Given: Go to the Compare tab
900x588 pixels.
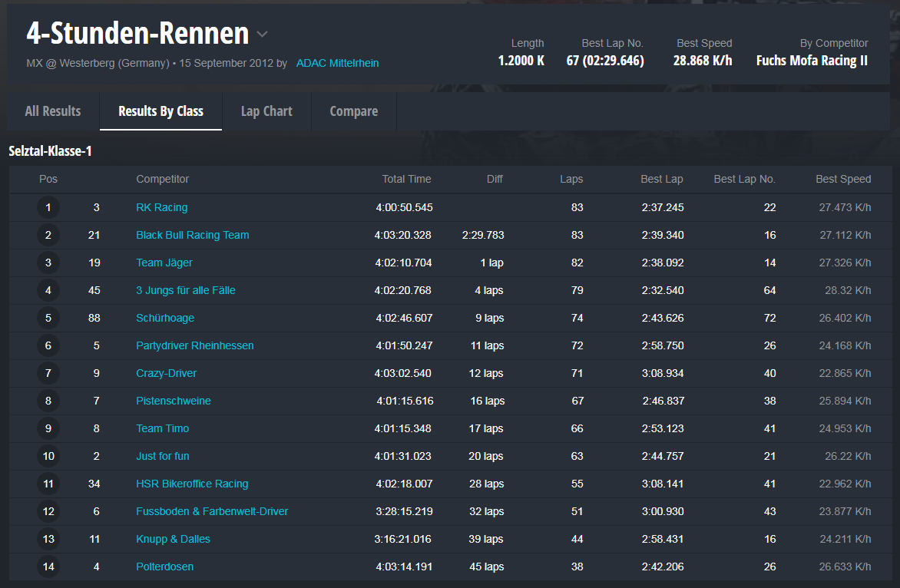Looking at the screenshot, I should click(353, 111).
